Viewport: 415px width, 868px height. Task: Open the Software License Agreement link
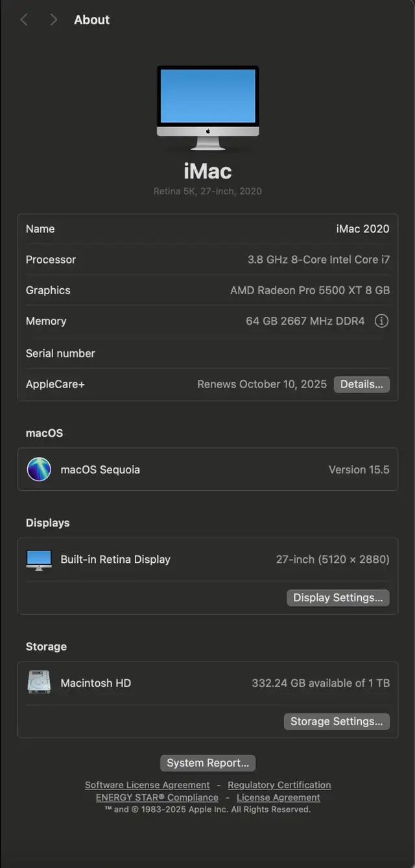pos(147,785)
